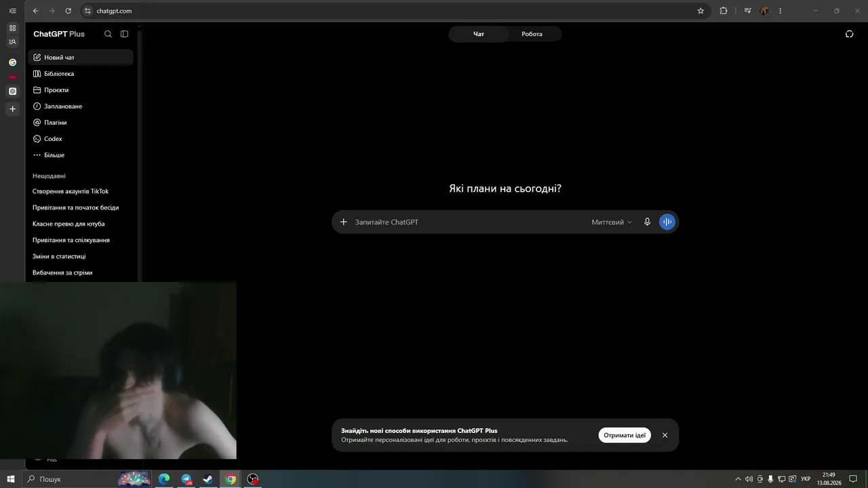Open Steam from the taskbar
868x488 pixels.
coord(208,479)
